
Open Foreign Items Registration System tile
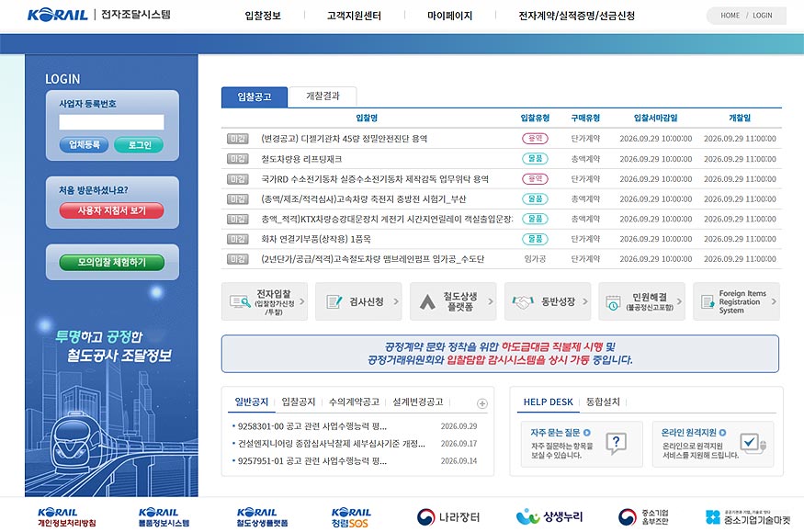736,301
